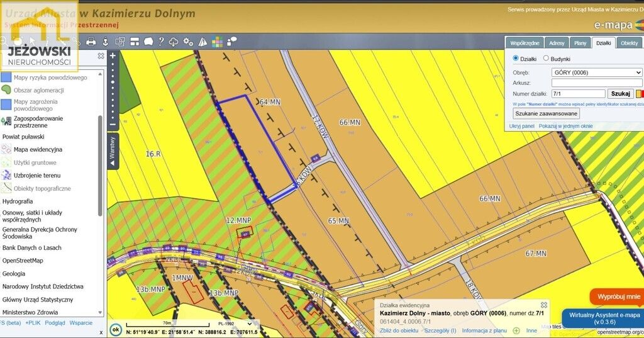Viewport: 644px width, 338px height.
Task: Click Pokazuj w jednym oknie link
Action: click(x=565, y=127)
